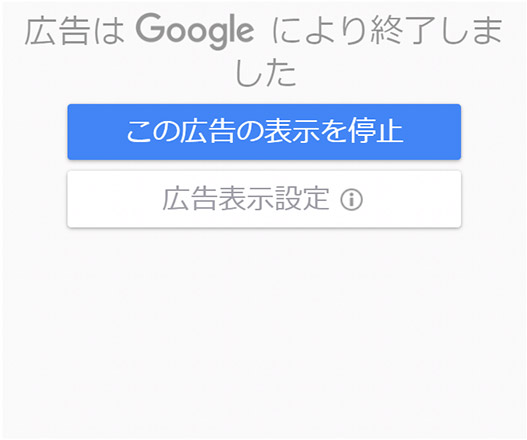Open ad settings with the white button
Viewport: 527px width, 440px height.
(264, 199)
